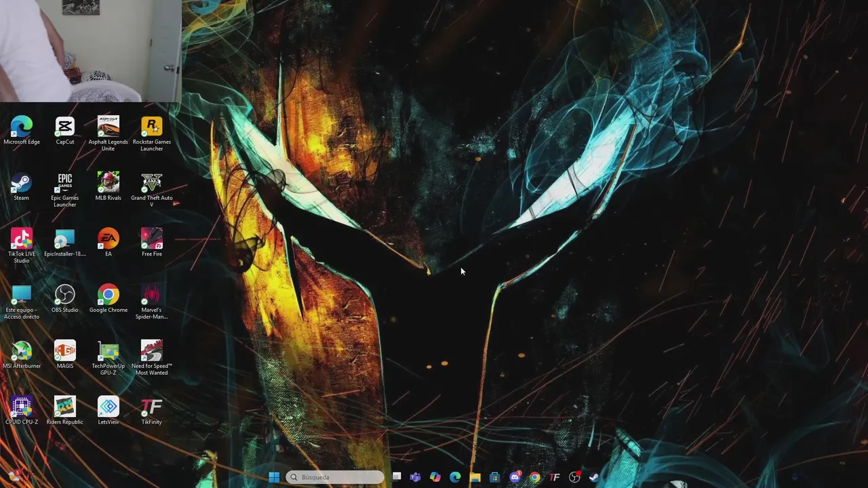Click the EpicInstaller desktop file icon

tap(65, 243)
